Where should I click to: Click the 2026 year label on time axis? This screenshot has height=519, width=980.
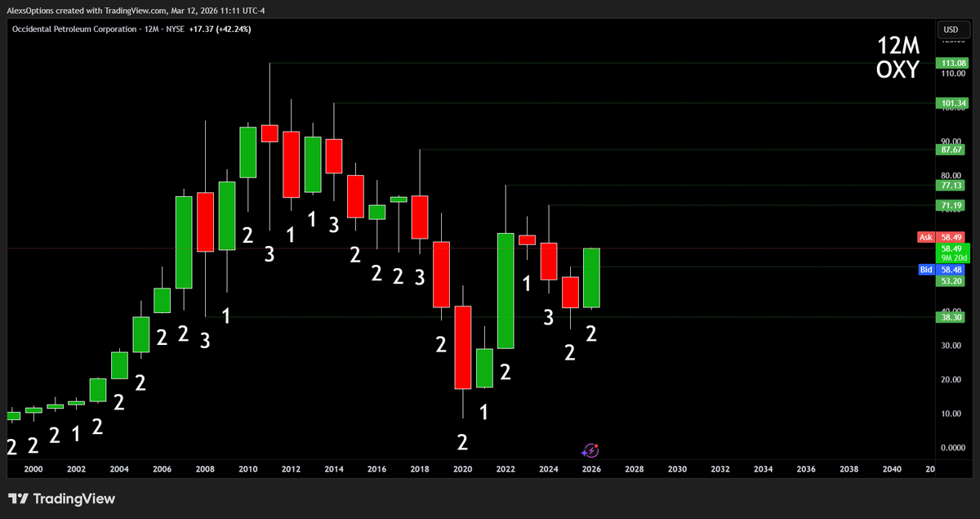pyautogui.click(x=591, y=469)
